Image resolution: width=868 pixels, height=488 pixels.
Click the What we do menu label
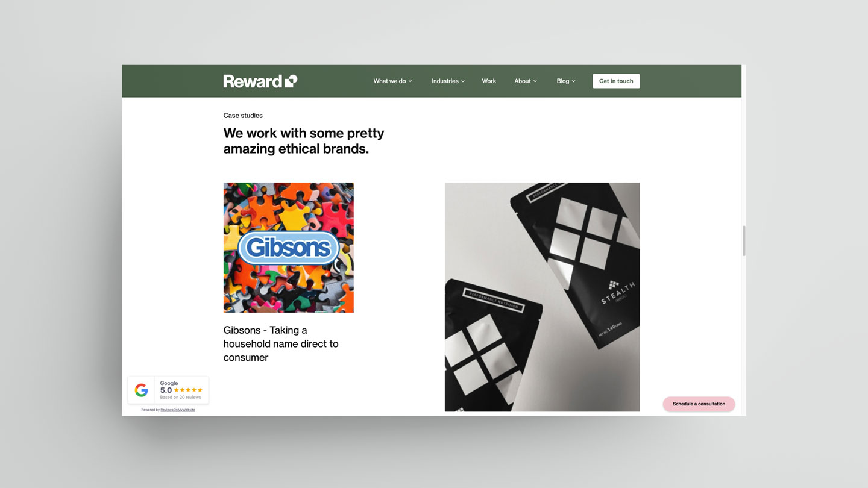click(389, 81)
